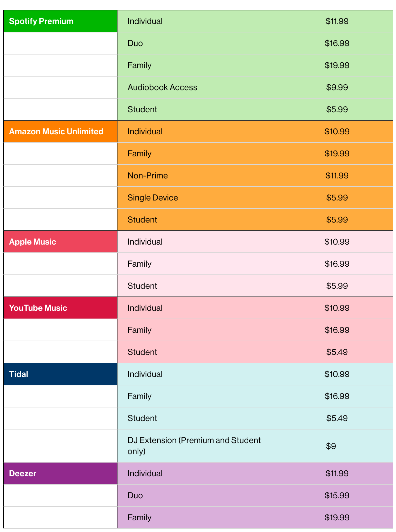396x532 pixels.
Task: Select the DJ Extension plan cell
Action: click(x=194, y=446)
